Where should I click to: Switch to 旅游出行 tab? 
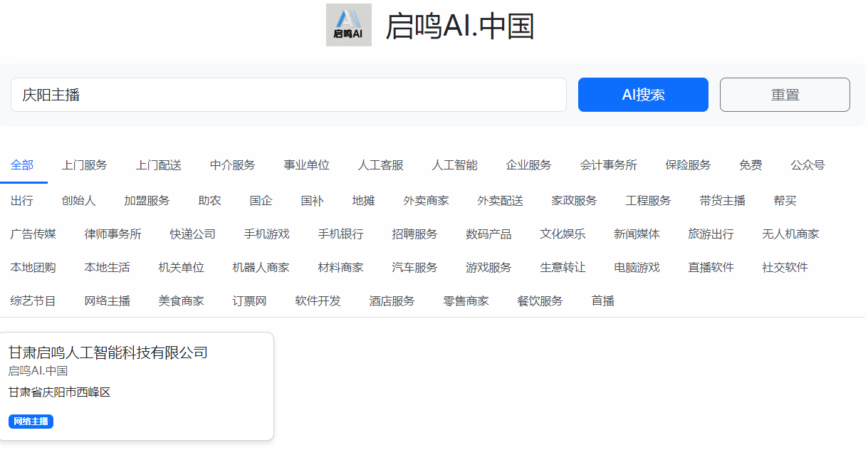pos(711,234)
